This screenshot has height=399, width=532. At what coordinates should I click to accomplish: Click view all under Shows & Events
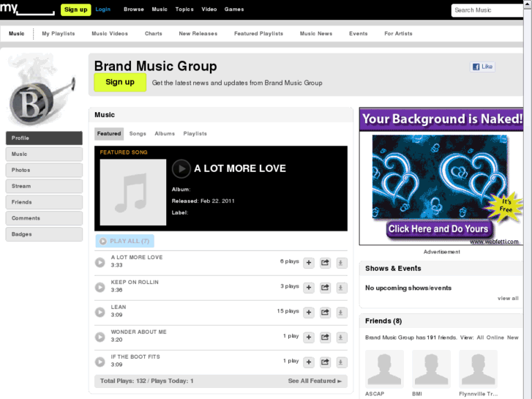coord(508,299)
